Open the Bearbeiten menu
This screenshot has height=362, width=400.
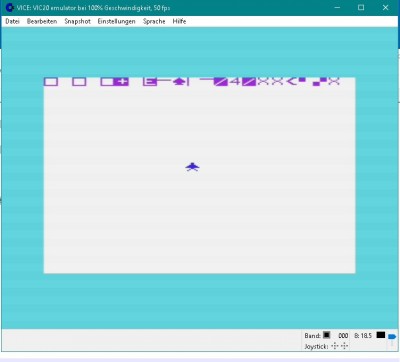42,21
